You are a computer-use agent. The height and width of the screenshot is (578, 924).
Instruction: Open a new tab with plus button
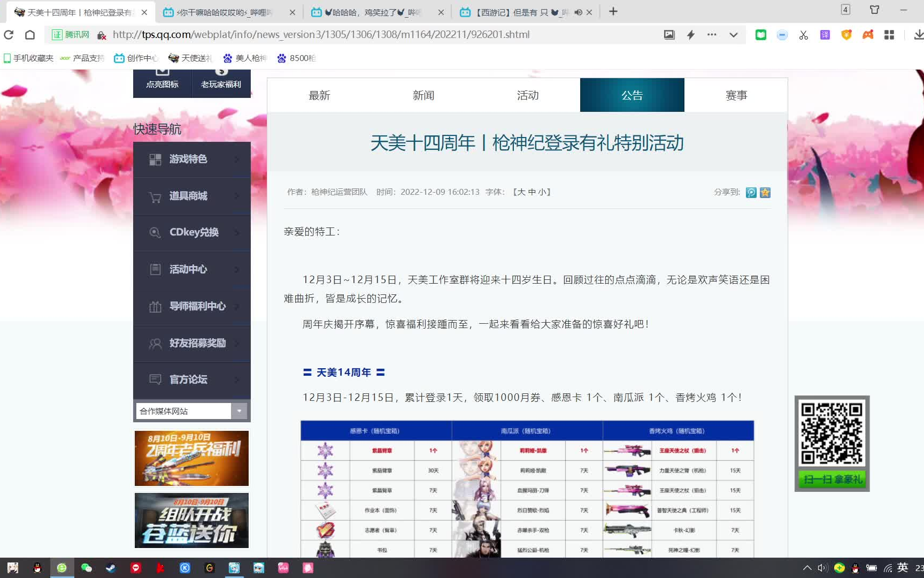pos(613,11)
